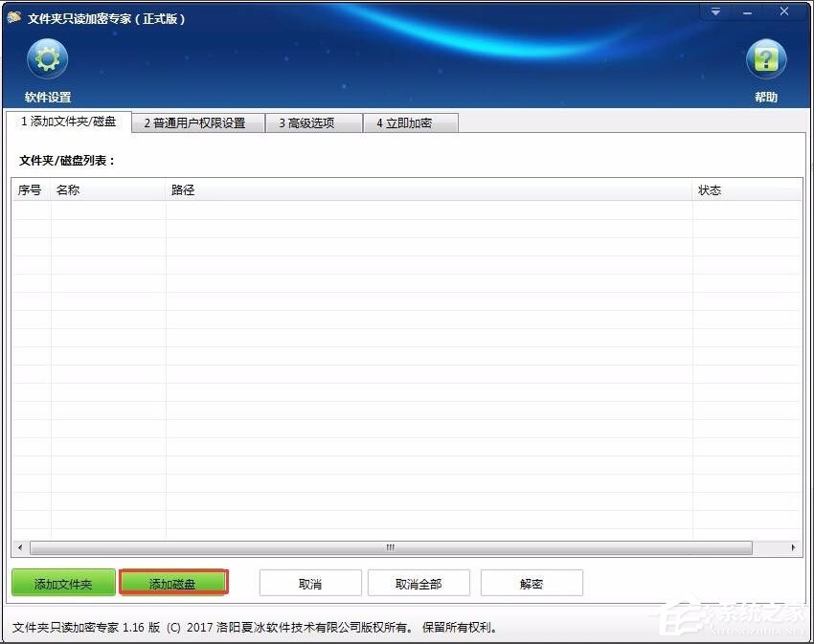Return to the 1 添加文件夹/磁盘 tab
814x644 pixels.
pos(69,122)
